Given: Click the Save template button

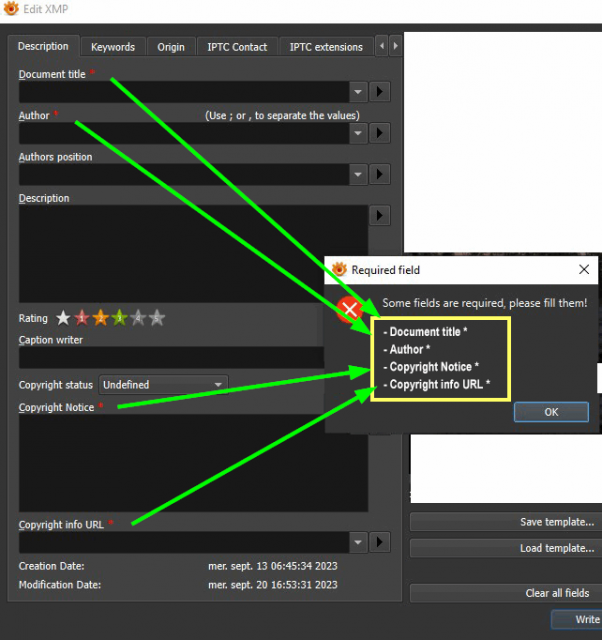Looking at the screenshot, I should [x=506, y=522].
